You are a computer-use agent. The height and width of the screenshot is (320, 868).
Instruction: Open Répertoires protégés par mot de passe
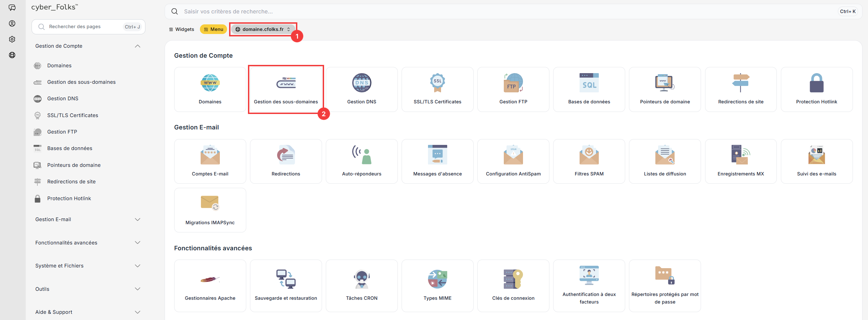665,286
